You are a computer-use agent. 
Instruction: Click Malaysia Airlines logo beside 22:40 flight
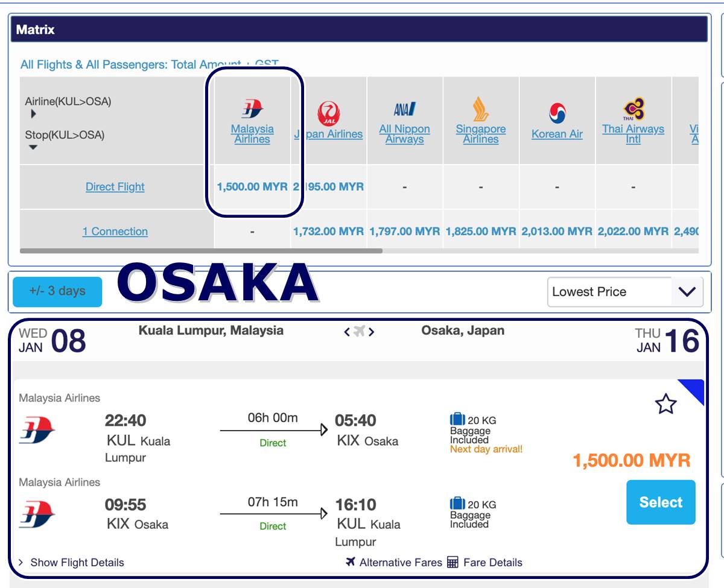pyautogui.click(x=37, y=431)
